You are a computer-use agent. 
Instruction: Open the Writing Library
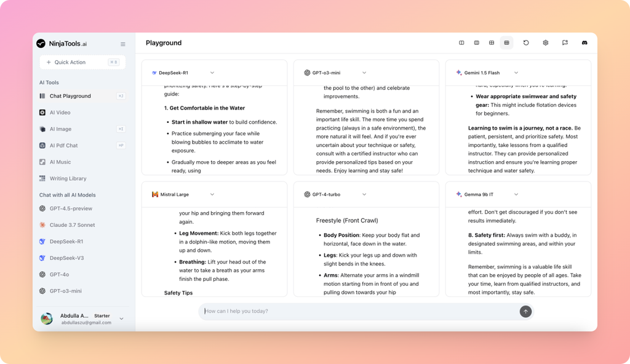69,178
